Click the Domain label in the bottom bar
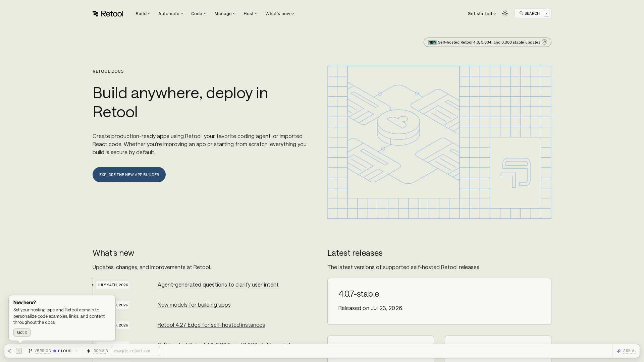 [101, 351]
